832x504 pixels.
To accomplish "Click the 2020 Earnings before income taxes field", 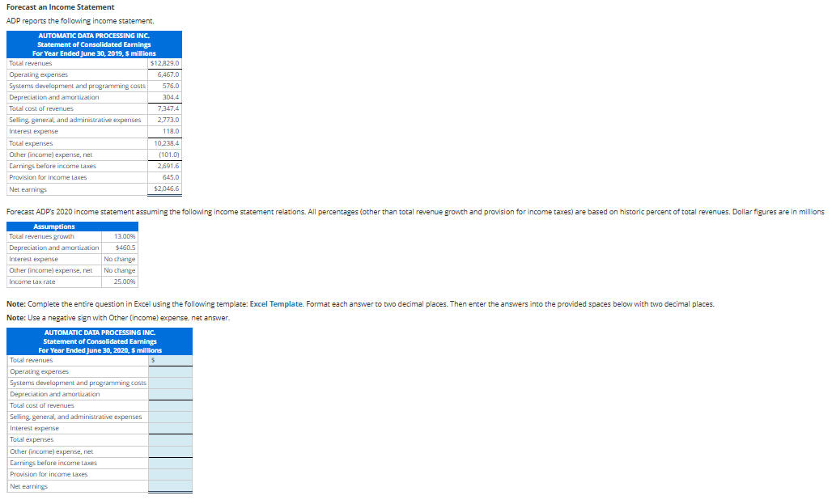I will [x=170, y=464].
